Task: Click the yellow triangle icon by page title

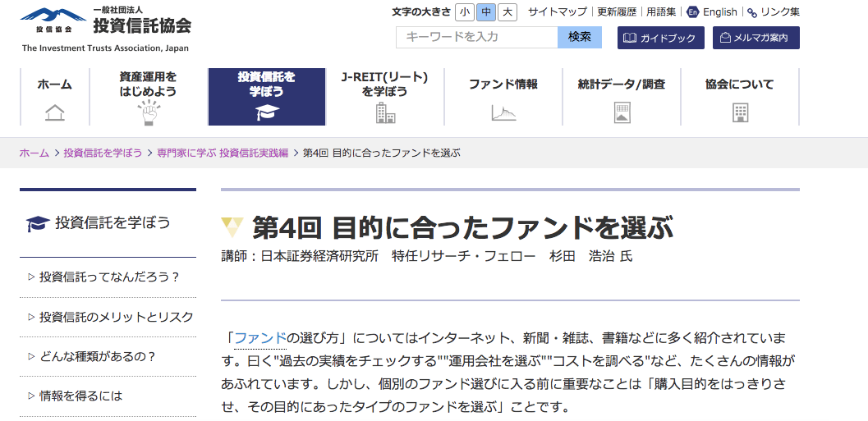Action: coord(232,227)
